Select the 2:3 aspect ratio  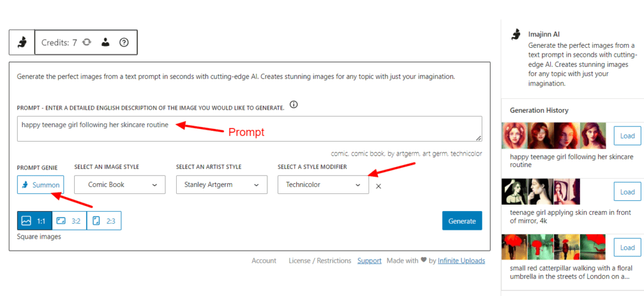[x=104, y=220]
